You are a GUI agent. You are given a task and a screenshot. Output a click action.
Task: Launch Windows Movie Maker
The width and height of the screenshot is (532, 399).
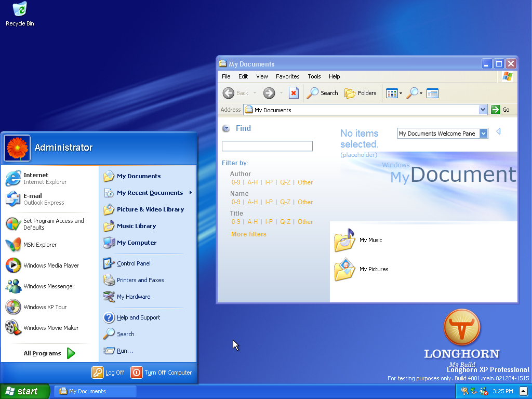coord(51,328)
